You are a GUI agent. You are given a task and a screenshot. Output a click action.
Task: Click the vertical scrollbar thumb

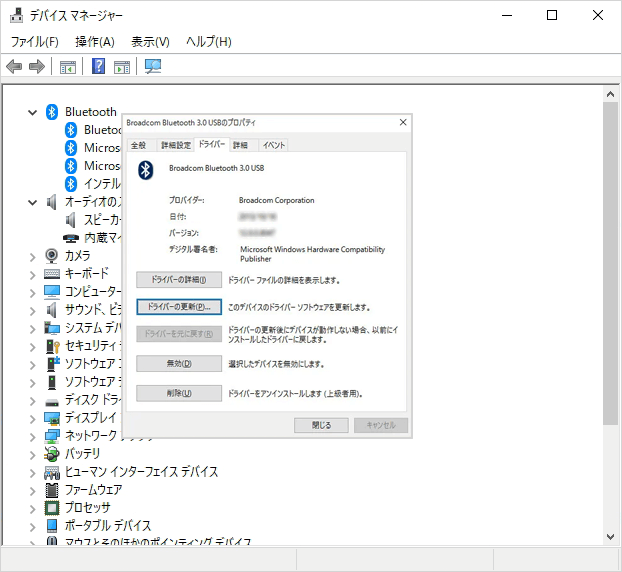(610, 264)
